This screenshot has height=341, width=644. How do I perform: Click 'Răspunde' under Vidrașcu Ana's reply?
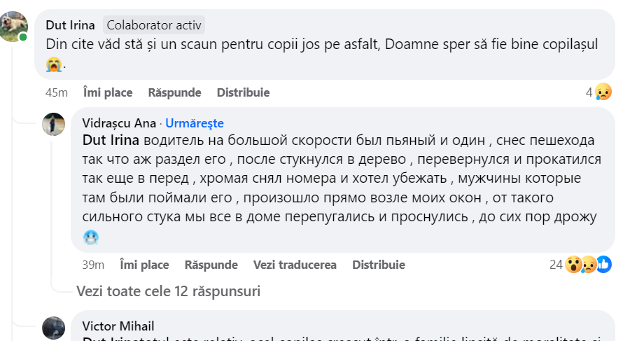click(x=211, y=265)
